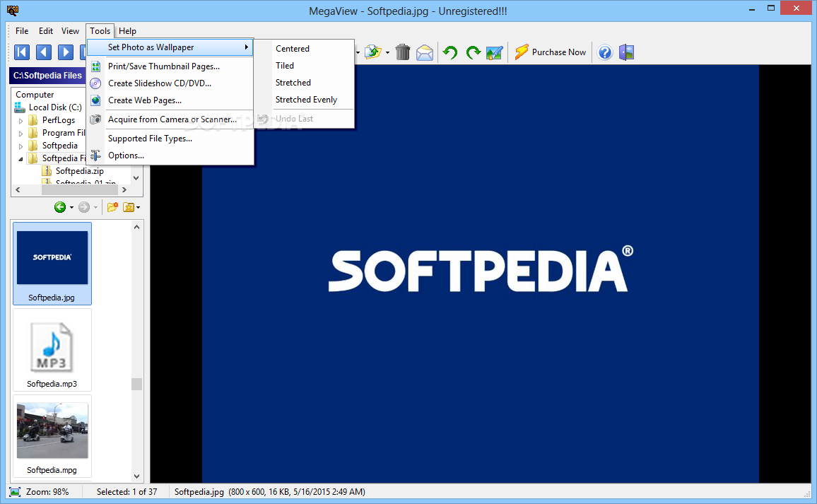Select Computer in the folder tree
This screenshot has width=817, height=504.
click(x=35, y=95)
